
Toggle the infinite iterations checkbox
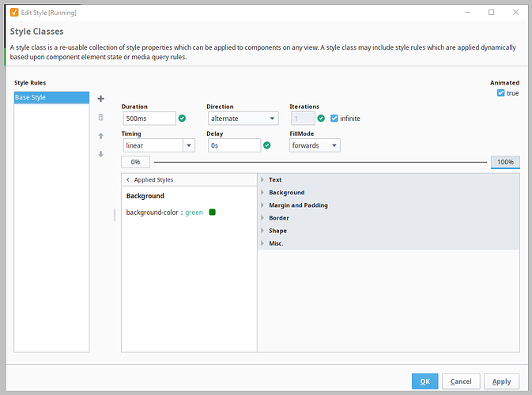[x=334, y=118]
